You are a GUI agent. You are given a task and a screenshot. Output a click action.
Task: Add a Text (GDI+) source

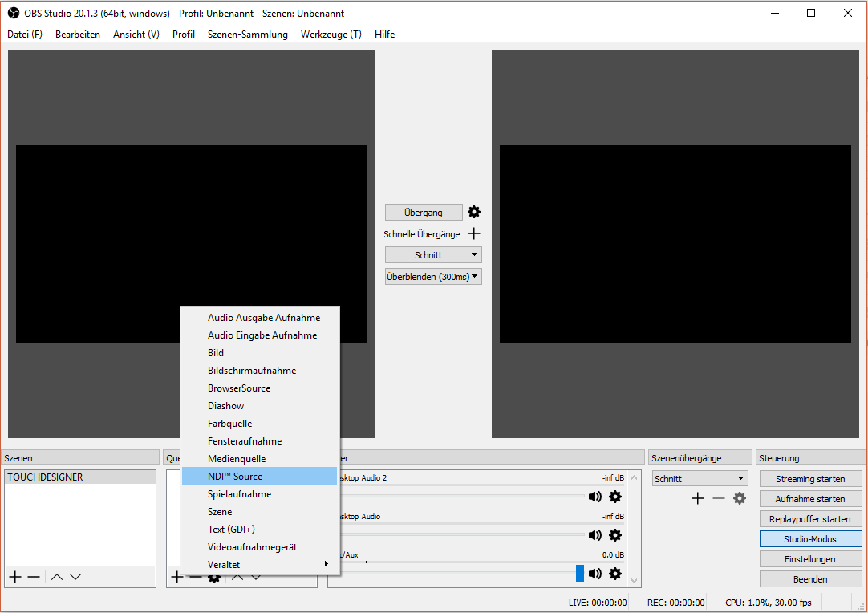259,530
